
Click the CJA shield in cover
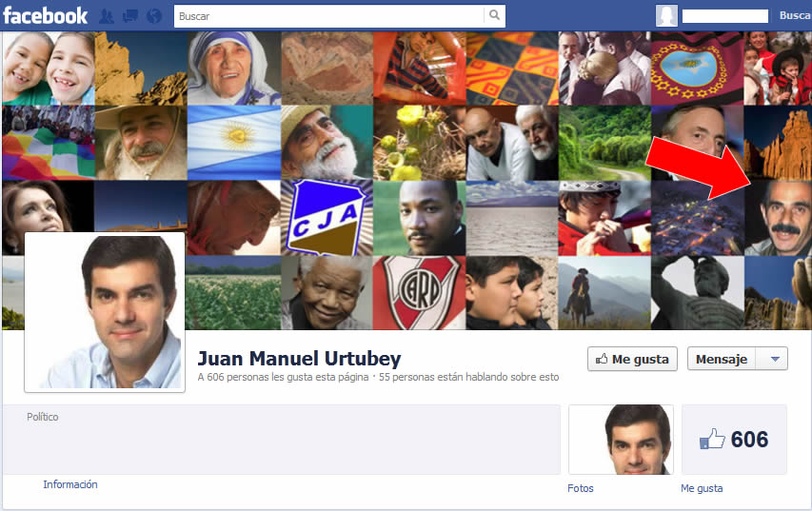tap(327, 218)
